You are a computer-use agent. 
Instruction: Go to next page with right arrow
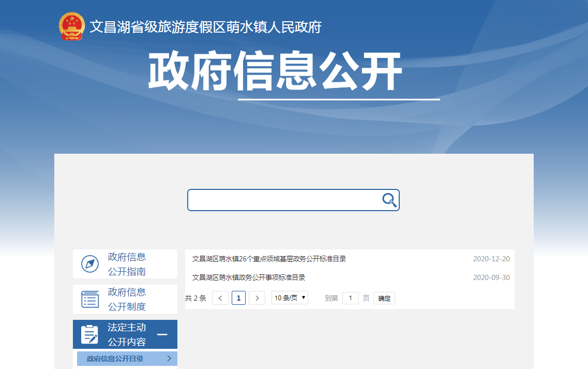point(257,298)
